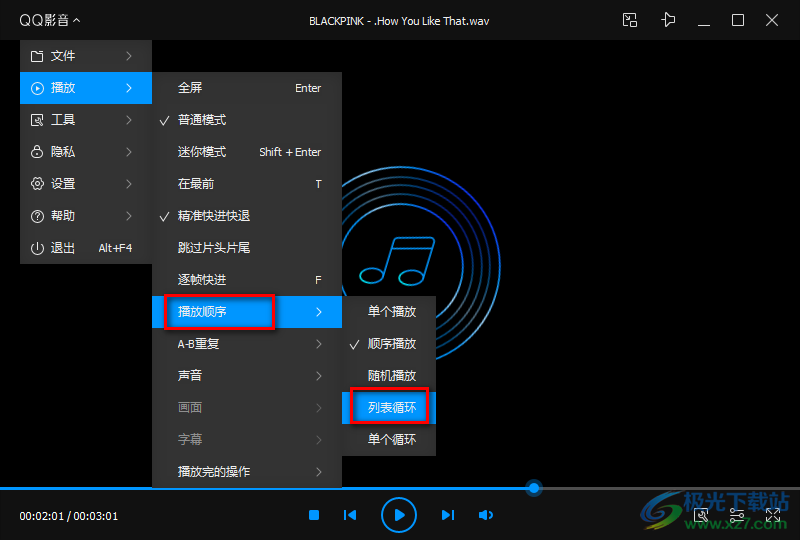Choose 列表循环 playback order
This screenshot has height=540, width=800.
[389, 407]
